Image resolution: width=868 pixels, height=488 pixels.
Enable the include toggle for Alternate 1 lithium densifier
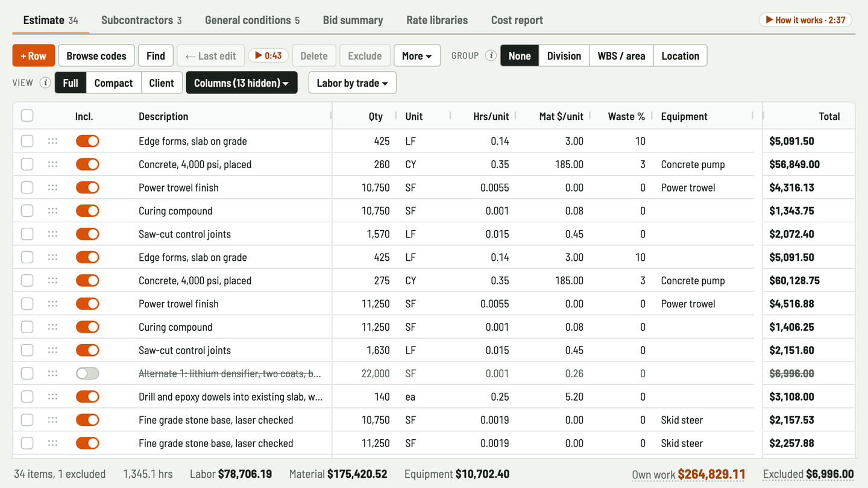coord(87,374)
